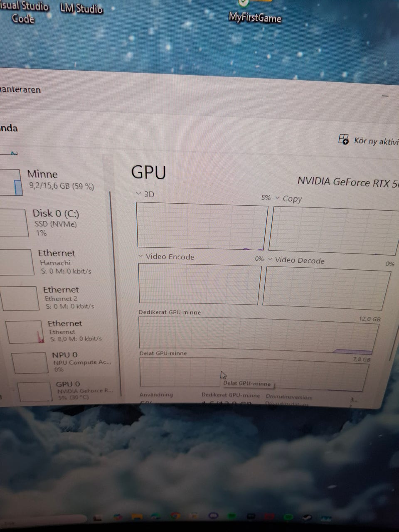Click the Video Encode graph
399x532 pixels.
pos(199,284)
